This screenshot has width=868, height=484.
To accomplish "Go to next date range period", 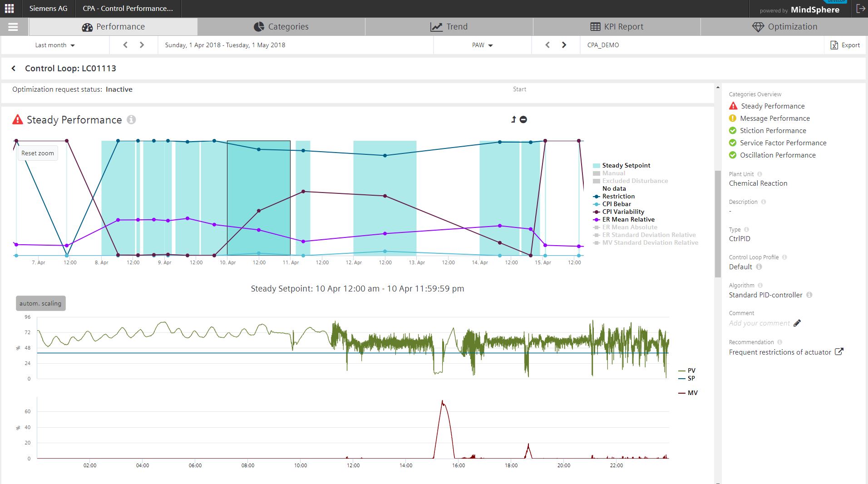I will [x=142, y=45].
